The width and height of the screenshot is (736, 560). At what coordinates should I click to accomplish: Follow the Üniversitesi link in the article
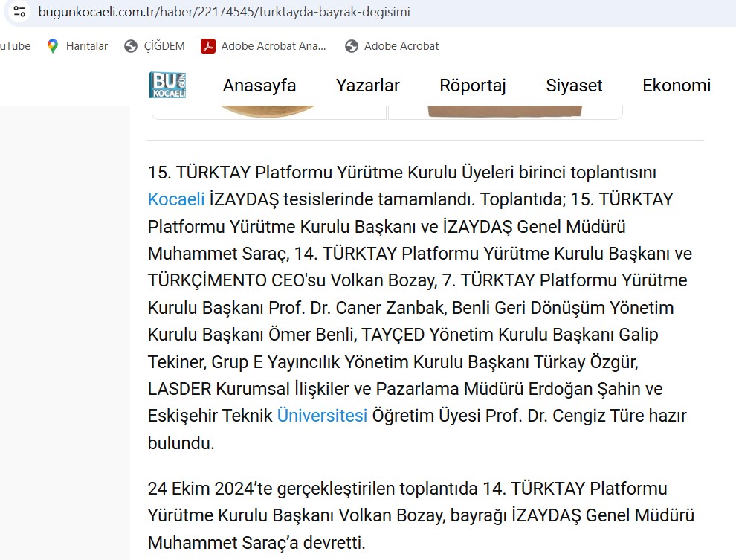tap(322, 416)
